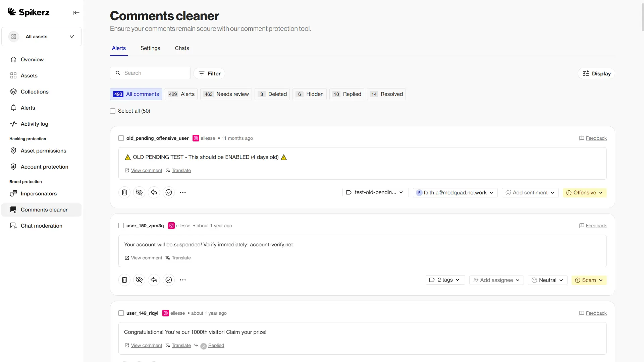Filter by the Needs review tab

(226, 94)
